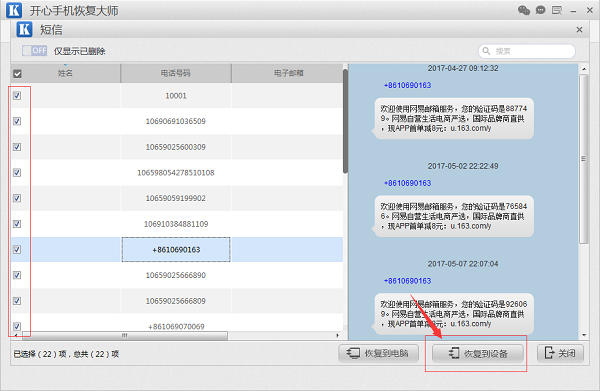600x391 pixels.
Task: Uncheck the checkbox for 10659025666809
Action: click(17, 301)
